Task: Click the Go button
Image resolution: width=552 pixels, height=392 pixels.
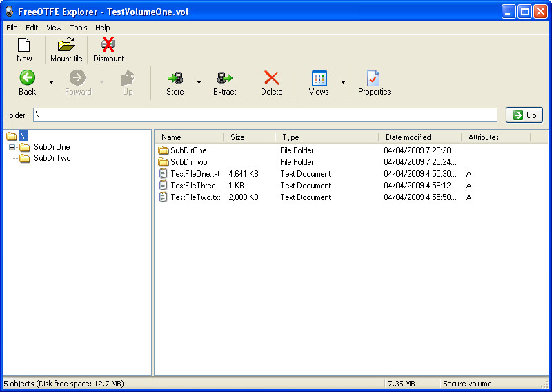Action: coord(524,115)
